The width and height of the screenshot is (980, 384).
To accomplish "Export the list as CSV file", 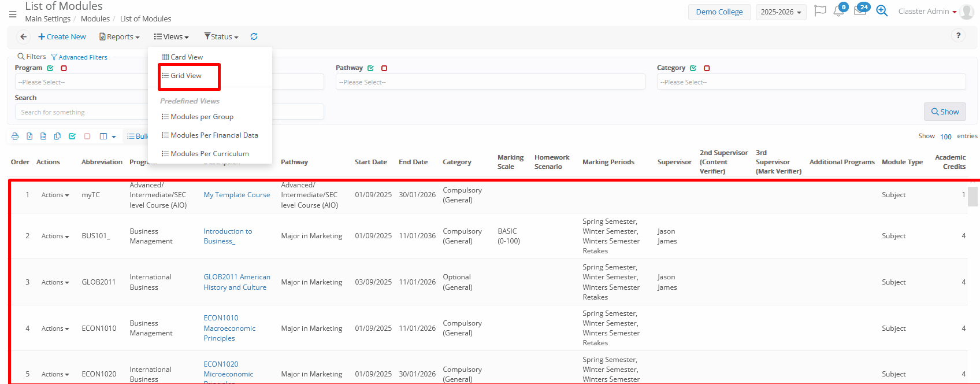I will coord(43,136).
